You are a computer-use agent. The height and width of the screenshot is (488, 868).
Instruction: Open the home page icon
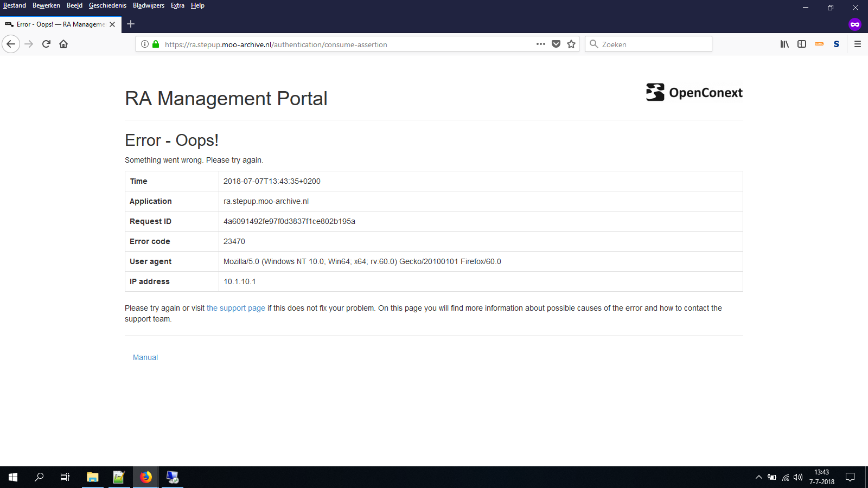point(63,44)
